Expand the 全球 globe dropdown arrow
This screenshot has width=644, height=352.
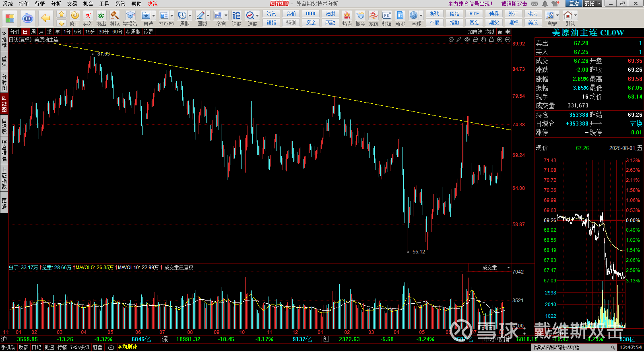(x=421, y=16)
